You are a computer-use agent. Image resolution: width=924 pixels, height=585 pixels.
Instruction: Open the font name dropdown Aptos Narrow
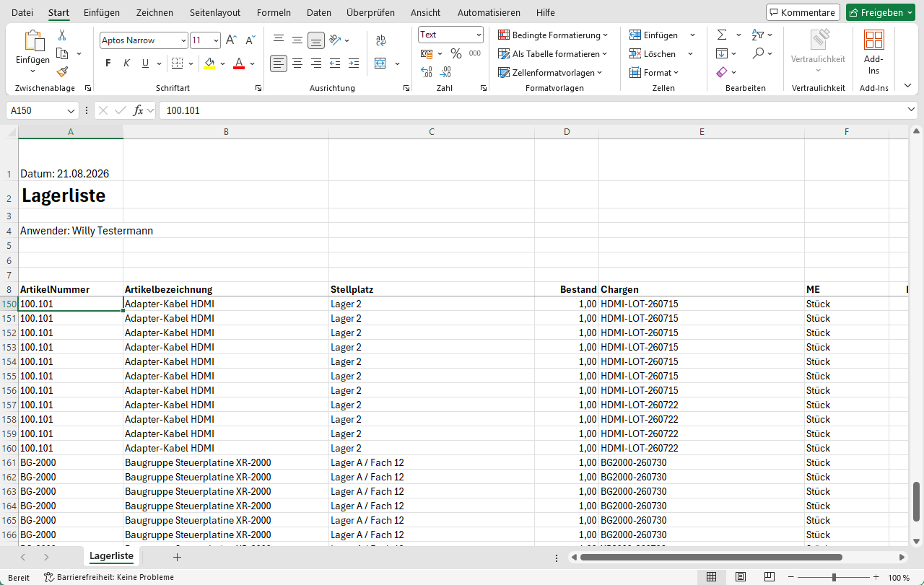tap(182, 40)
